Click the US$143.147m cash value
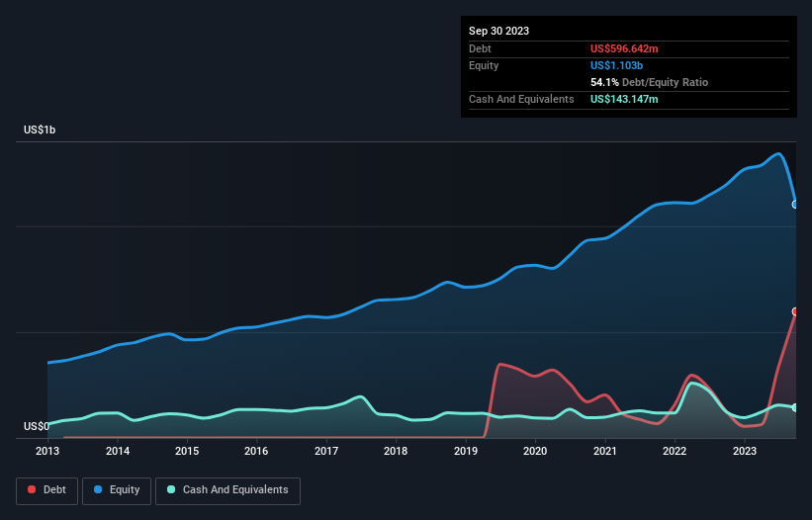Image resolution: width=812 pixels, height=520 pixels. tap(624, 99)
